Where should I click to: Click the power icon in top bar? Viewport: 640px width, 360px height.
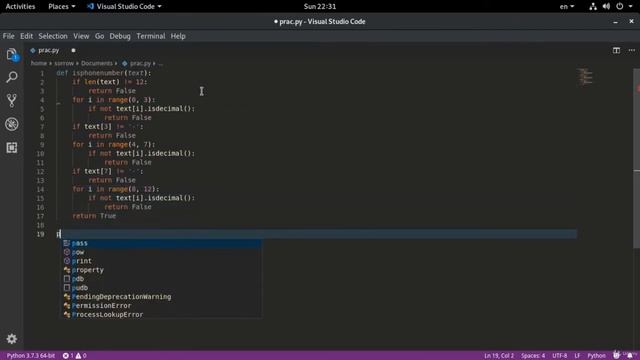(x=620, y=7)
